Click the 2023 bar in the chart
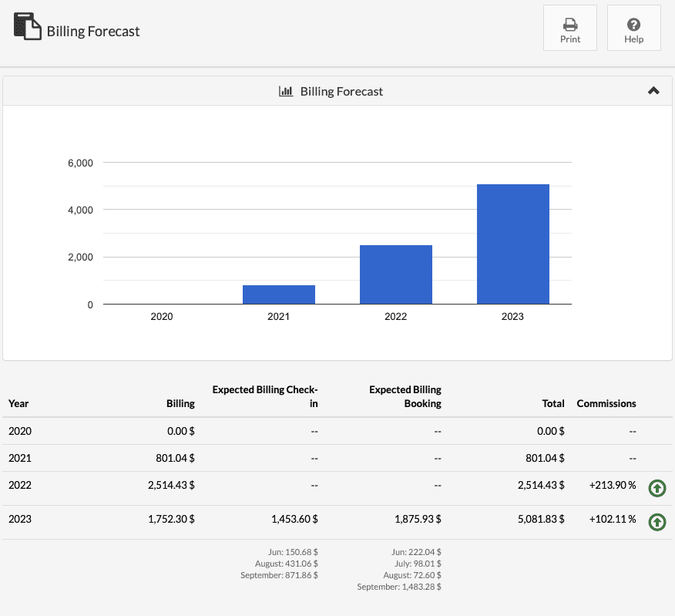 tap(512, 244)
